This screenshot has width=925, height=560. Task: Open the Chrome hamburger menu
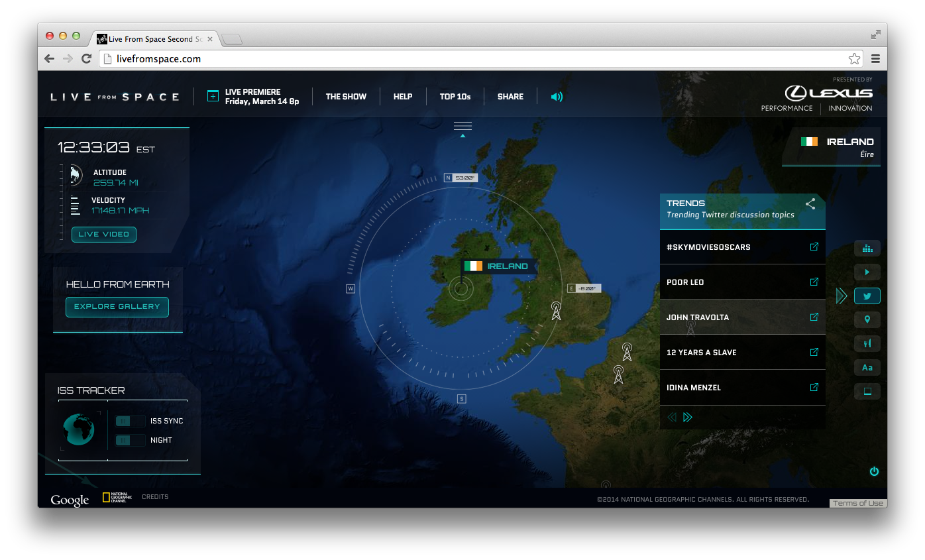tap(875, 59)
